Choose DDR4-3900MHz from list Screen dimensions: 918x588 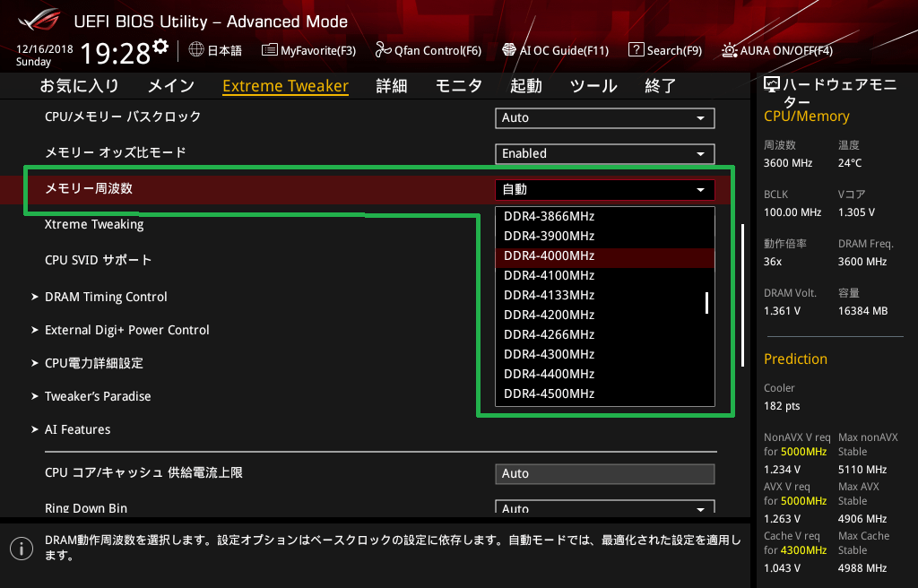[605, 236]
